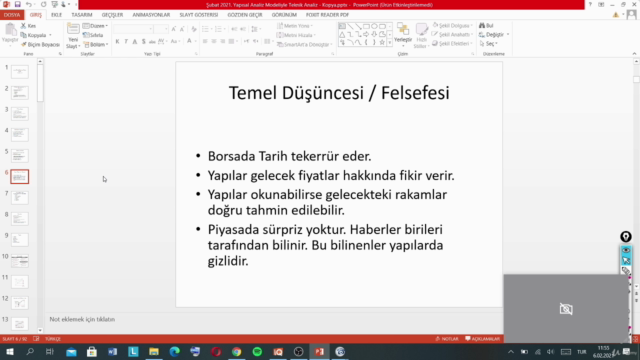Open Şekil Dolgusu shape fill dropdown
This screenshot has width=640, height=360.
click(453, 25)
